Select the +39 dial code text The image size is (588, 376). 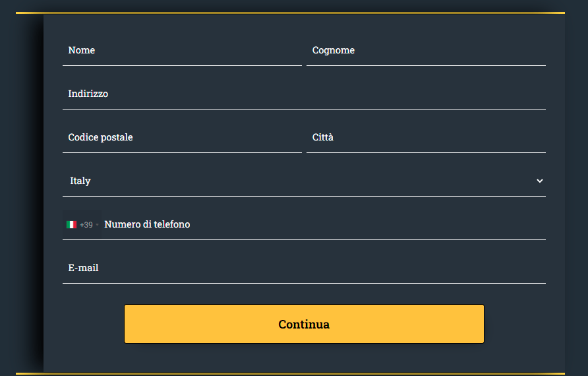(x=86, y=225)
